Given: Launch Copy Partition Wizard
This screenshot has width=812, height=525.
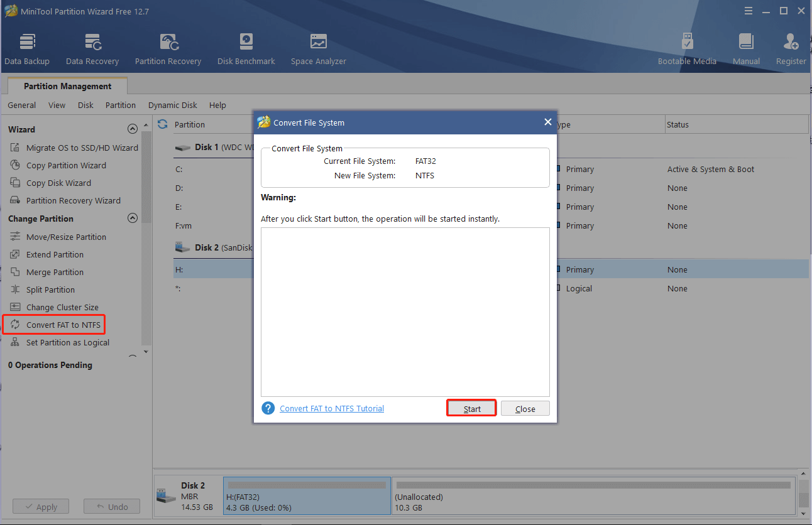Looking at the screenshot, I should pyautogui.click(x=58, y=165).
